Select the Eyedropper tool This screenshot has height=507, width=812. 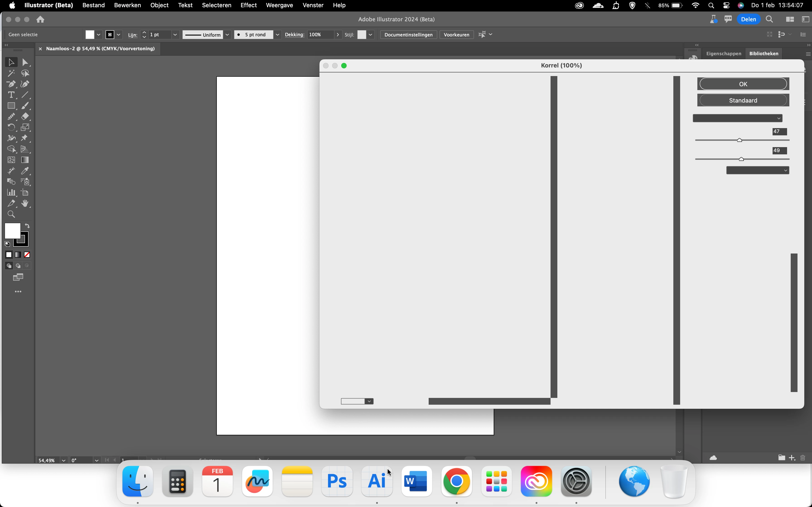pyautogui.click(x=25, y=171)
